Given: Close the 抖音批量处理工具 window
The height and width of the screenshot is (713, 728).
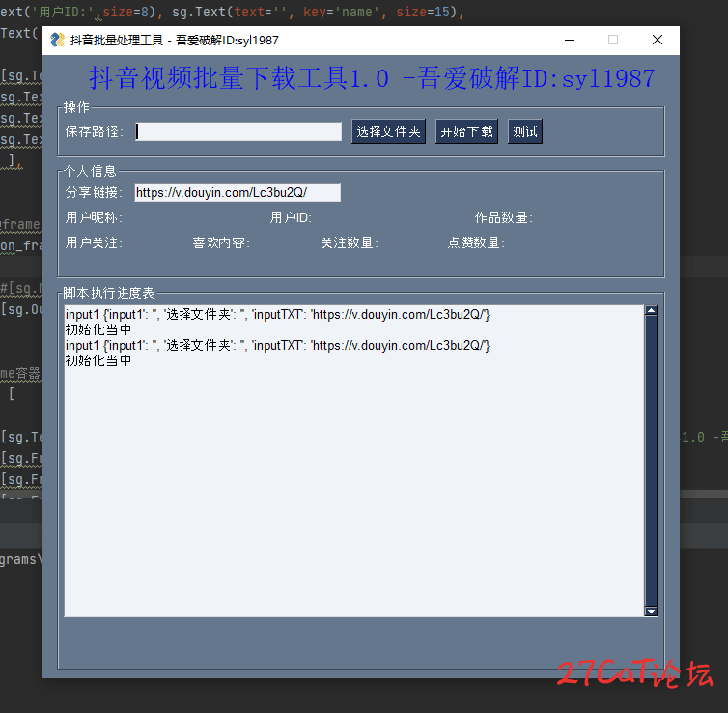Looking at the screenshot, I should click(657, 40).
